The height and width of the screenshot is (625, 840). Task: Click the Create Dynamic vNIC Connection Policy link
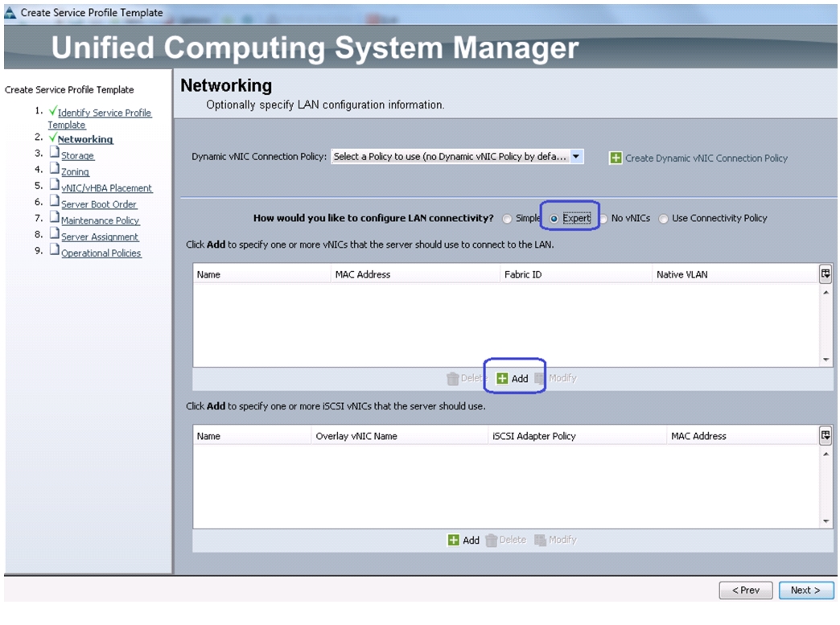tap(706, 158)
